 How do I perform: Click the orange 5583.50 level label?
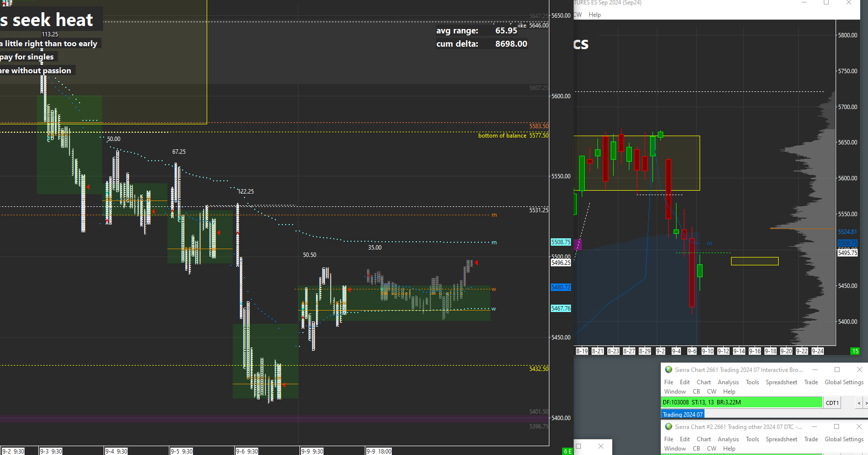(539, 126)
